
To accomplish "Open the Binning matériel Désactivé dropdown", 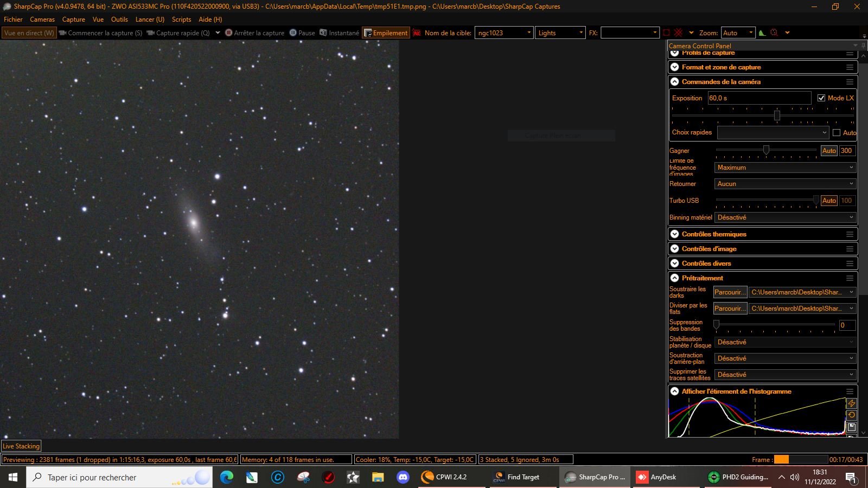I will (786, 217).
